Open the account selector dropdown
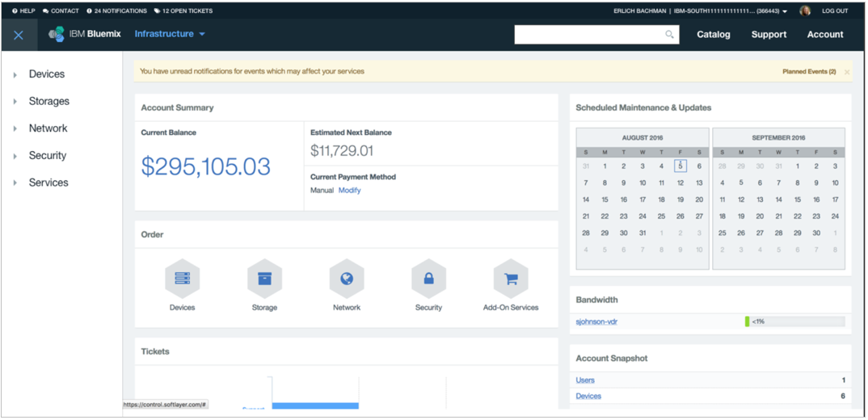Image resolution: width=868 pixels, height=420 pixels. (x=784, y=11)
